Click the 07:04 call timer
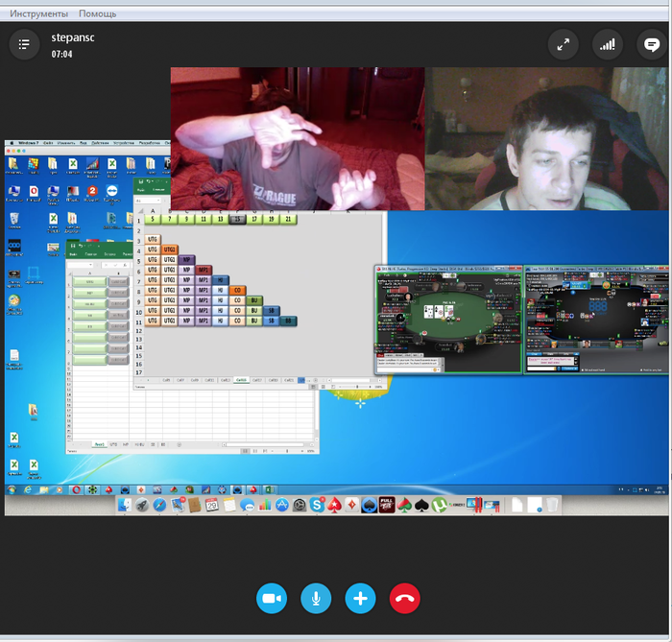This screenshot has width=672, height=642. click(61, 54)
